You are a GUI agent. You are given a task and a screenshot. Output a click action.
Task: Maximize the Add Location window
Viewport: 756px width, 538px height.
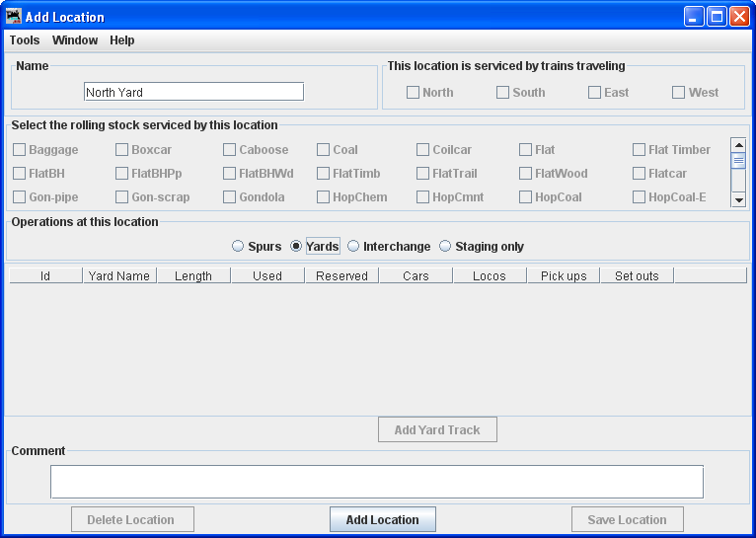[x=718, y=16]
